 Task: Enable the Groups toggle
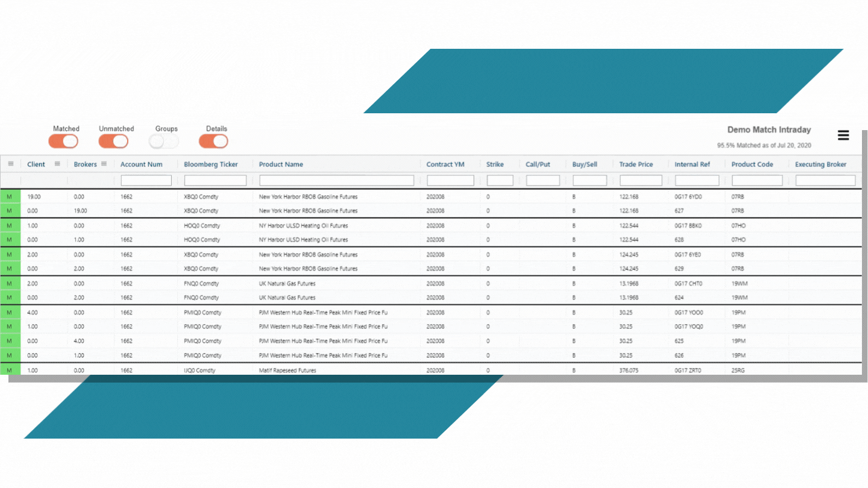163,140
